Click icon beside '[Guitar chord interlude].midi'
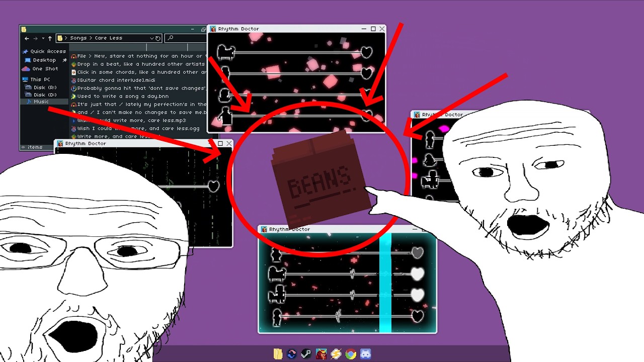The width and height of the screenshot is (644, 362). (73, 80)
